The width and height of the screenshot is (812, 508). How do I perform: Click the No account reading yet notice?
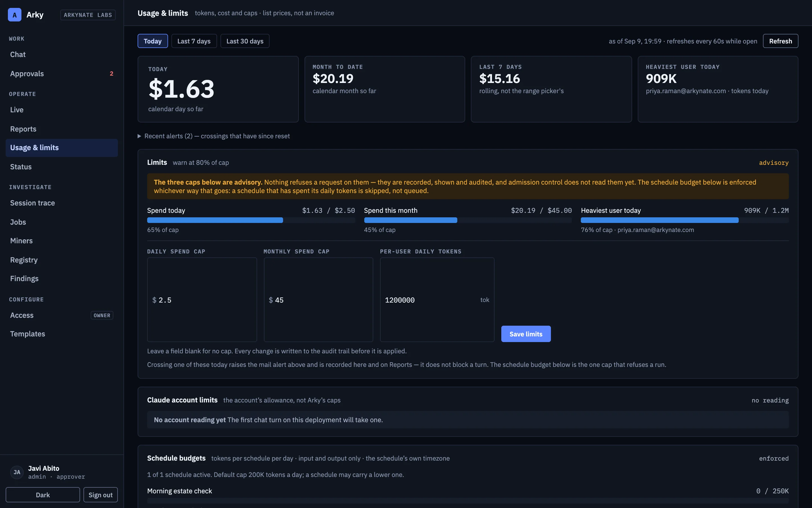[468, 420]
